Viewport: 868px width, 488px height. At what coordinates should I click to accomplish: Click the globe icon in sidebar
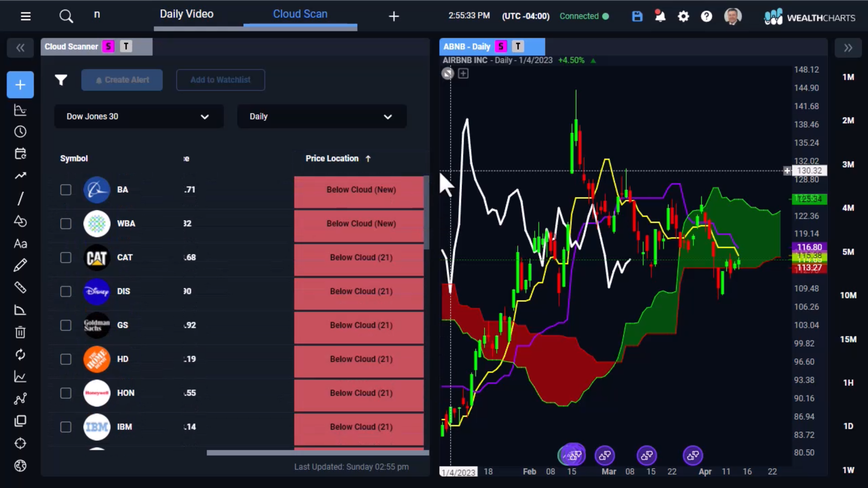coord(20,465)
